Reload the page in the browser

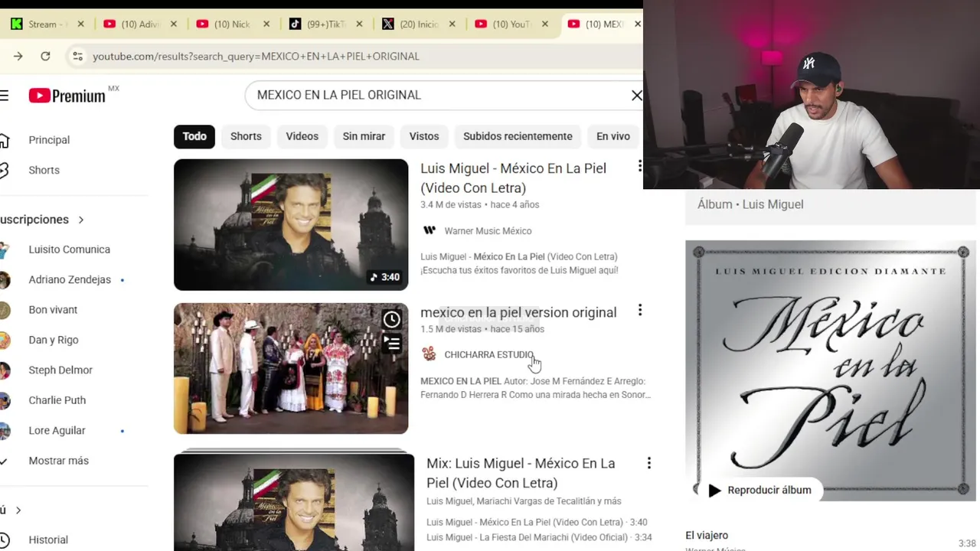(45, 56)
